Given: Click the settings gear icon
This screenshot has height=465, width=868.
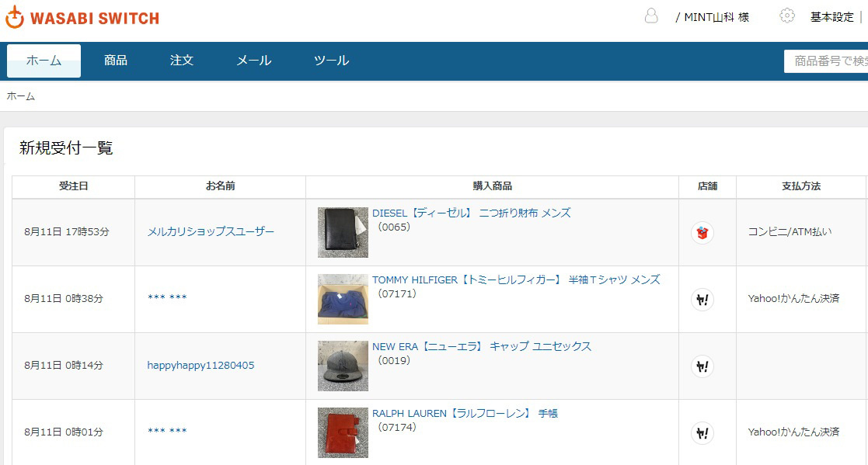Looking at the screenshot, I should [x=786, y=16].
